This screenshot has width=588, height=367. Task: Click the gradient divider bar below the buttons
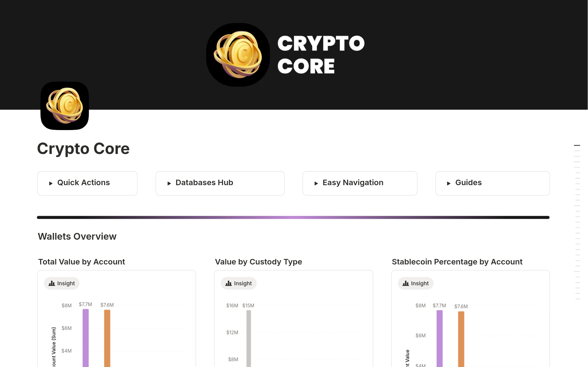coord(293,217)
